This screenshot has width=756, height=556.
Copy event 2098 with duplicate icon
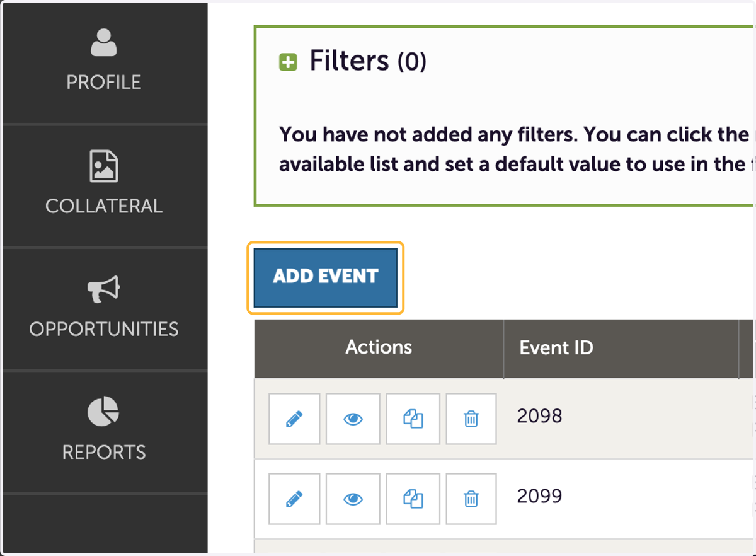(413, 419)
